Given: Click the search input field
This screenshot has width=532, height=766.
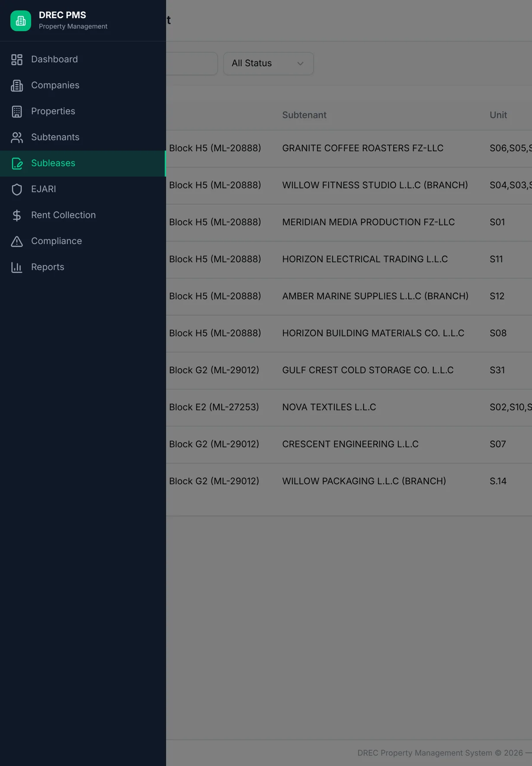Looking at the screenshot, I should tap(192, 64).
